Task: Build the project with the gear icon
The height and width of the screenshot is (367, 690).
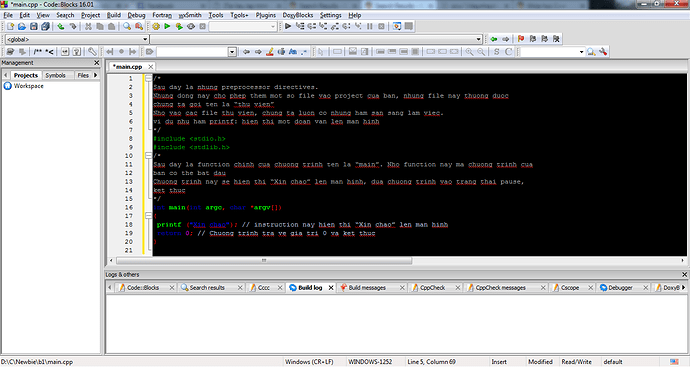Action: (x=156, y=26)
